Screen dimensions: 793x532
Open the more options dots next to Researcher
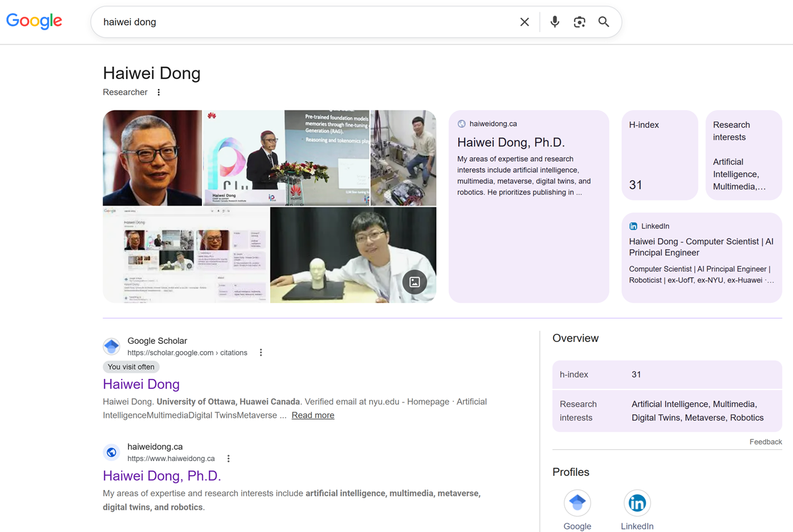click(159, 93)
